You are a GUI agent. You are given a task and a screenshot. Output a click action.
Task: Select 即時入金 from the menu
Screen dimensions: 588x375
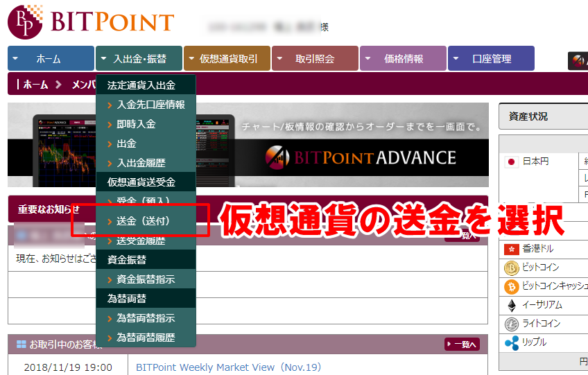[x=146, y=124]
